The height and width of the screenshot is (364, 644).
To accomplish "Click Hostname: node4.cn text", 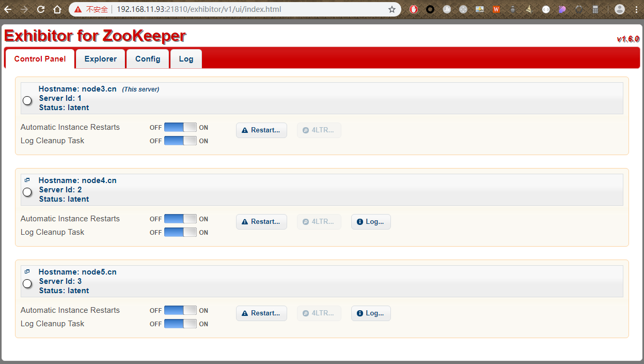I will pyautogui.click(x=77, y=180).
